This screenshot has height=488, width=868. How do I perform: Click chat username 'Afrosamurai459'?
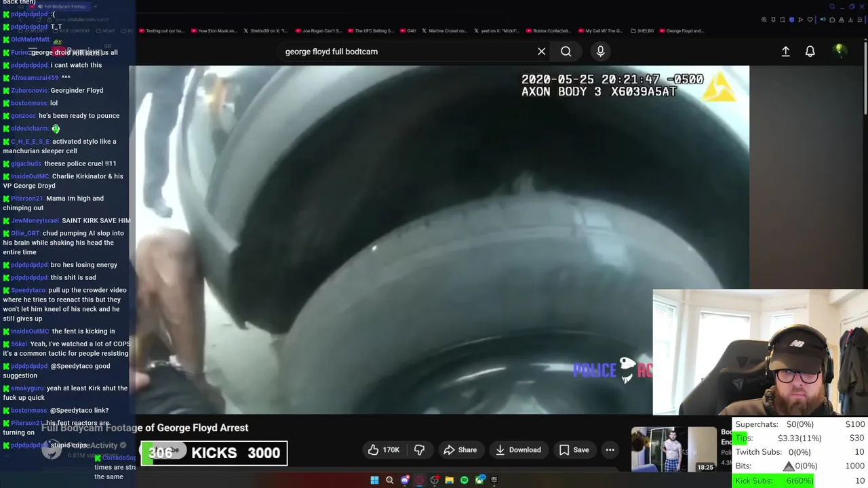click(x=35, y=78)
